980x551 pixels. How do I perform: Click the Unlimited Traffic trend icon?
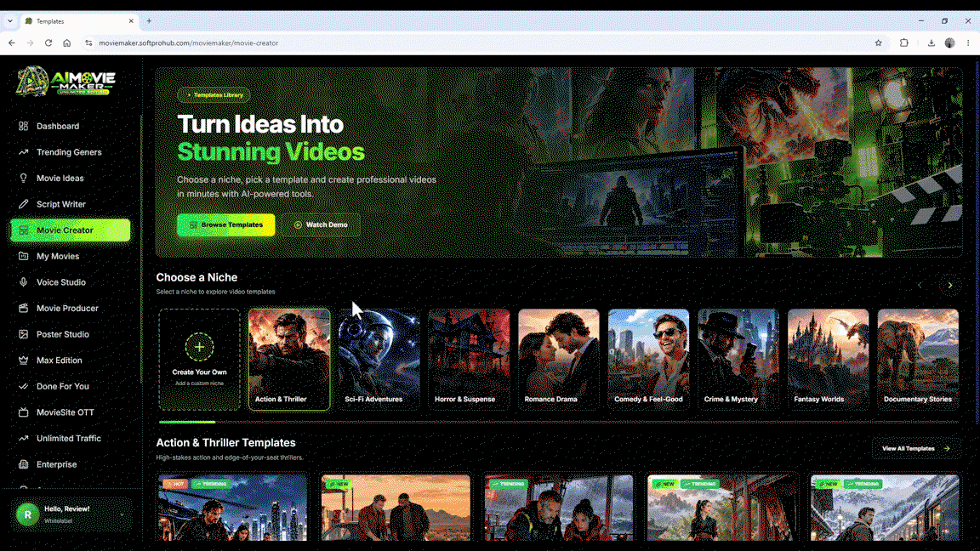coord(23,439)
